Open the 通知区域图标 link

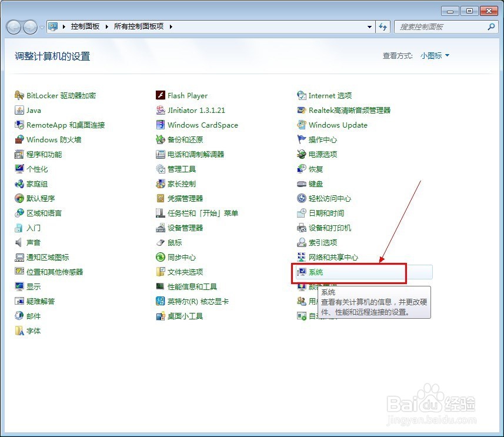(48, 257)
